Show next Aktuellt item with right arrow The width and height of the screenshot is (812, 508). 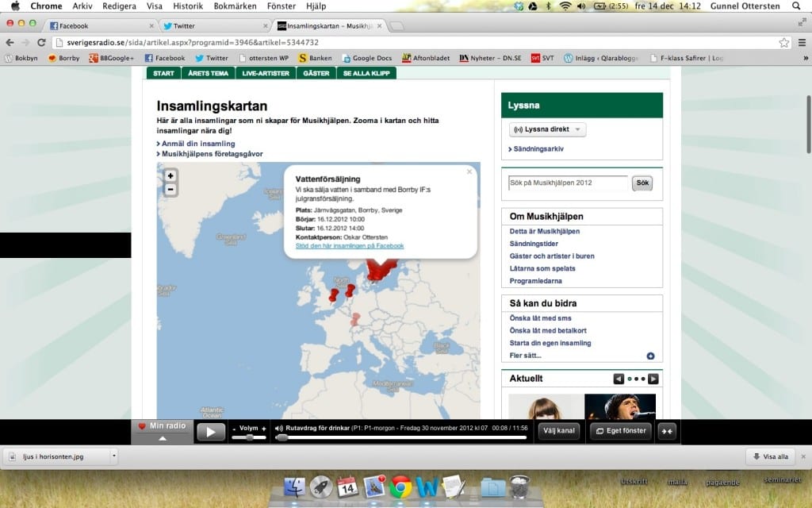(653, 379)
